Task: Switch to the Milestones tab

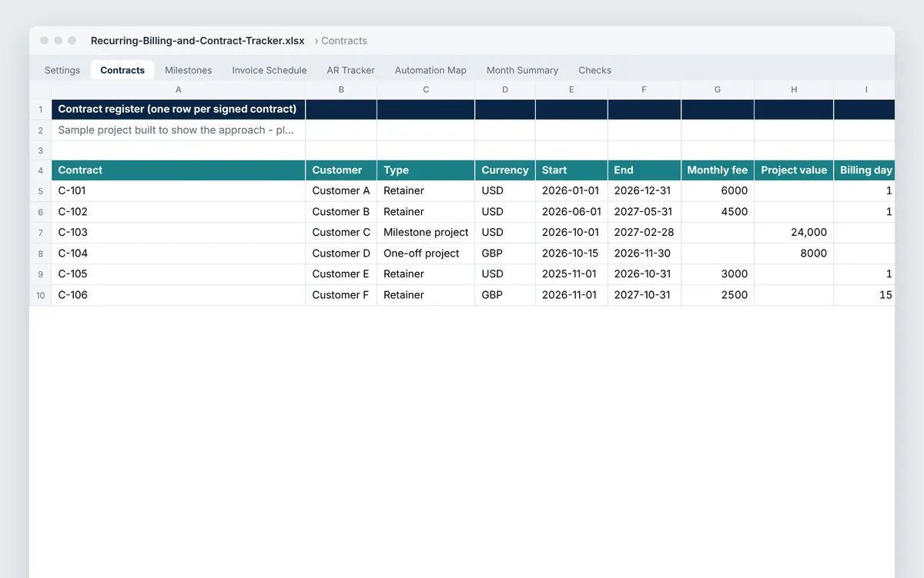Action: [x=189, y=70]
